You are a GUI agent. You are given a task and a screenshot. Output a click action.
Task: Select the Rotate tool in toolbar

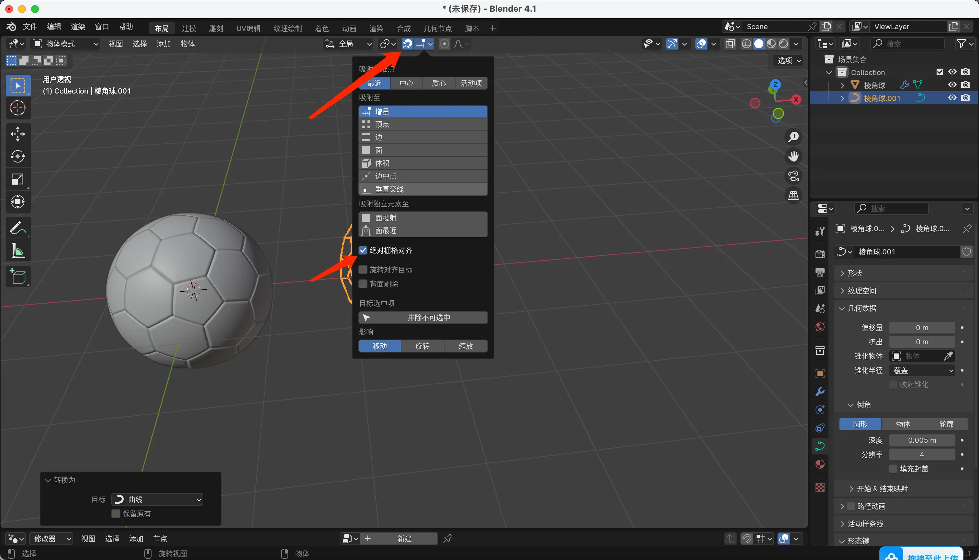(18, 157)
